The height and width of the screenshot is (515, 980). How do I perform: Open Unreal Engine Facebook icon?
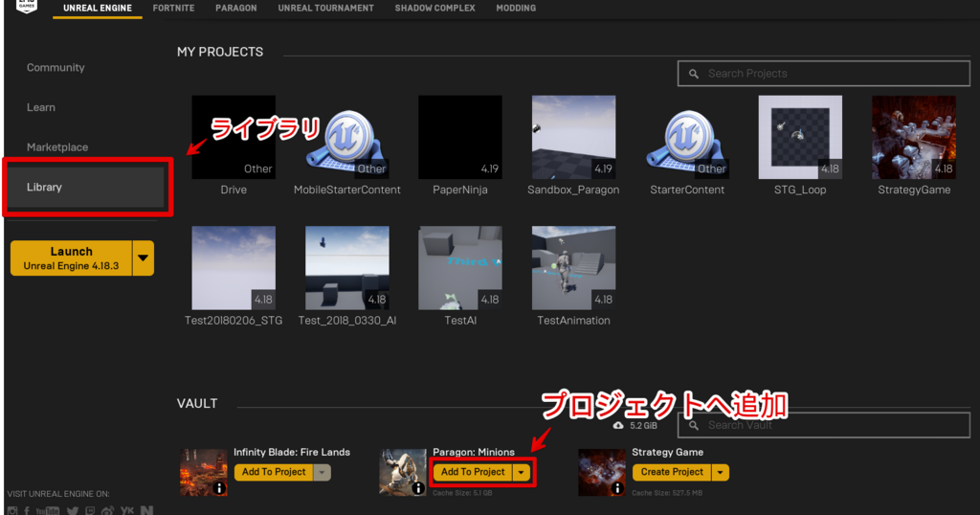click(x=27, y=511)
